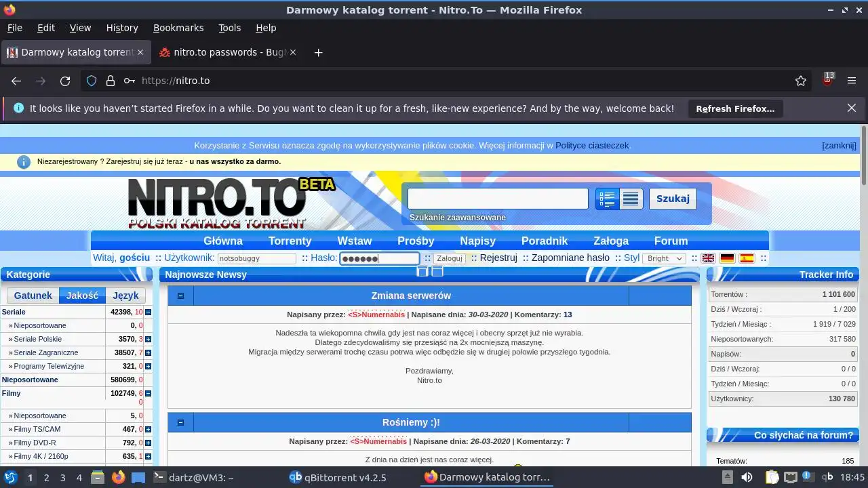Image resolution: width=868 pixels, height=488 pixels.
Task: Click the Refresh Firefox… button
Action: [x=735, y=108]
